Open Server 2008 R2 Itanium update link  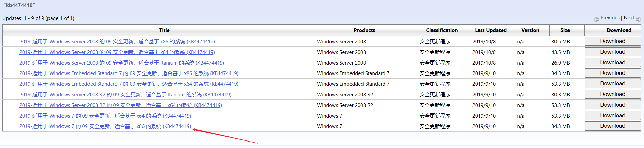125,95
